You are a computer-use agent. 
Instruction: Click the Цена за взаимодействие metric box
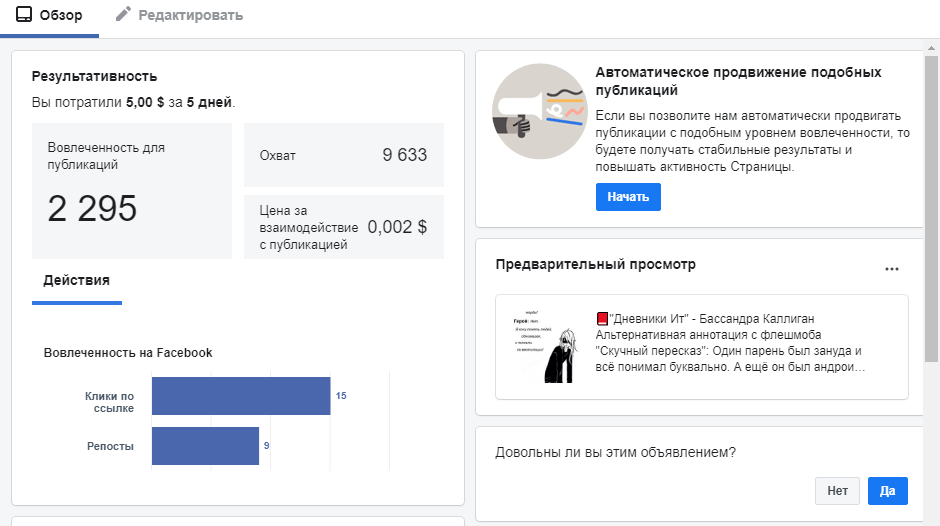point(343,227)
